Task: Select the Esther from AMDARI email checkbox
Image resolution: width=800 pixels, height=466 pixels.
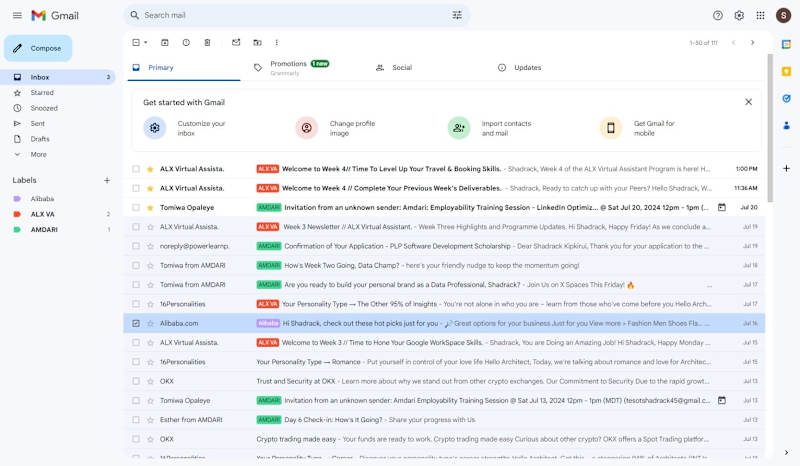Action: [x=136, y=420]
